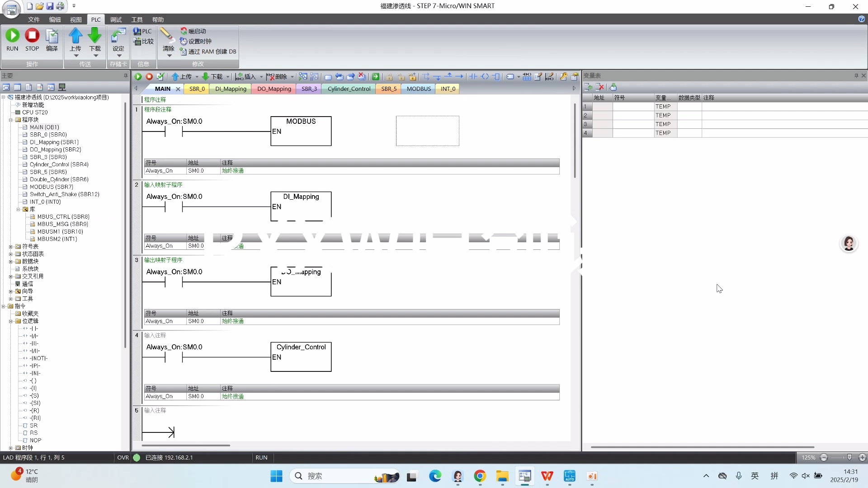Click the 编译 compile icon

pos(52,36)
